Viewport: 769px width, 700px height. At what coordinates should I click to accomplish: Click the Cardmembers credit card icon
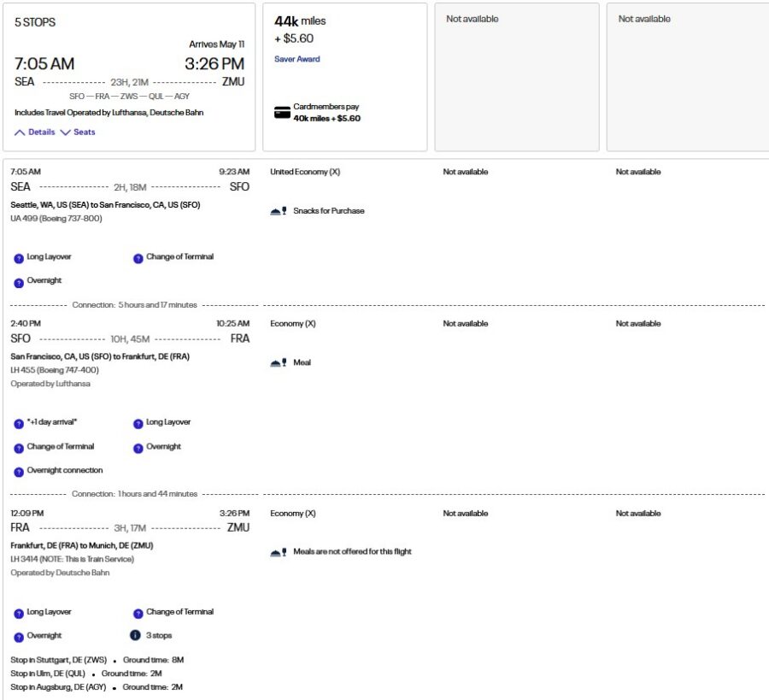[282, 110]
